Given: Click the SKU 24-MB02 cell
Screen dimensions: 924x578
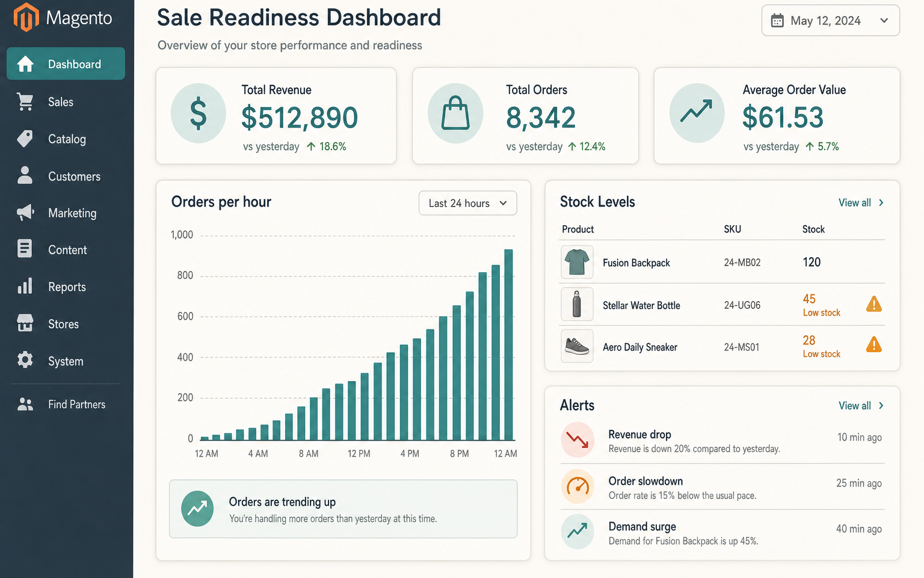Looking at the screenshot, I should 742,263.
